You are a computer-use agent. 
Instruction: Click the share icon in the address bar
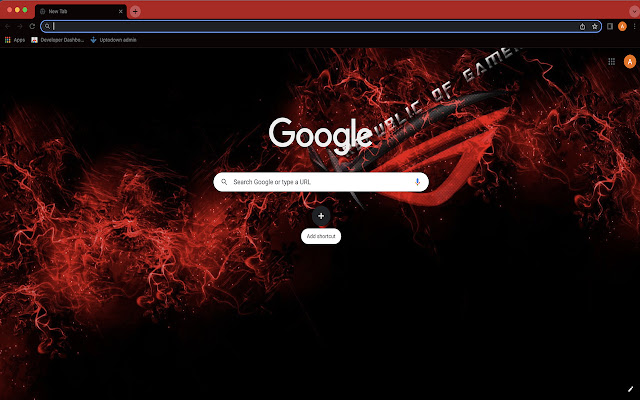[582, 27]
